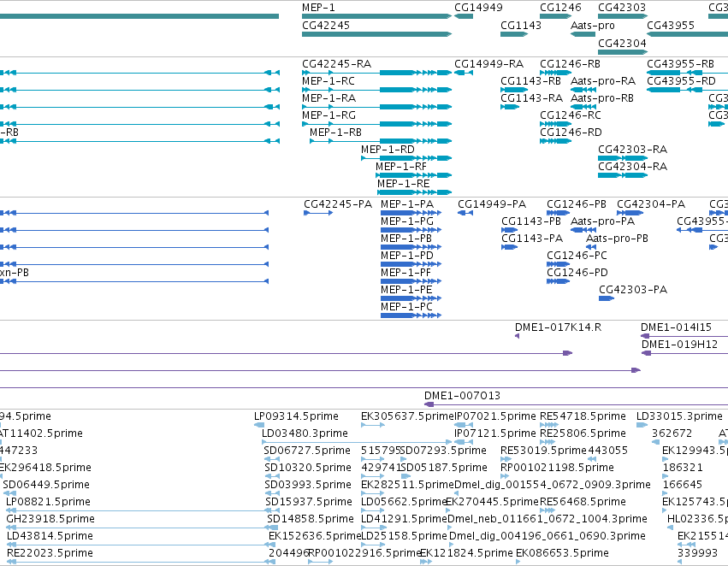The height and width of the screenshot is (566, 728).
Task: Select transcript MEP-1-RE
Action: coord(415,192)
